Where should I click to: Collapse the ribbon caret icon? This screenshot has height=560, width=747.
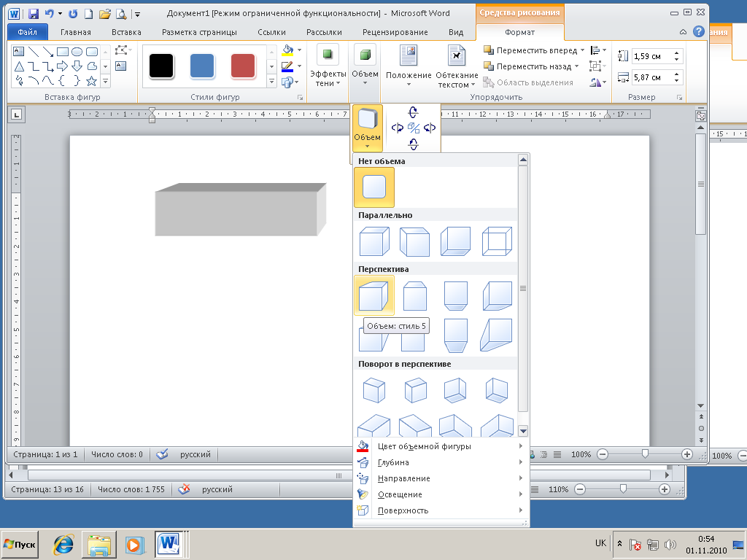coord(683,32)
